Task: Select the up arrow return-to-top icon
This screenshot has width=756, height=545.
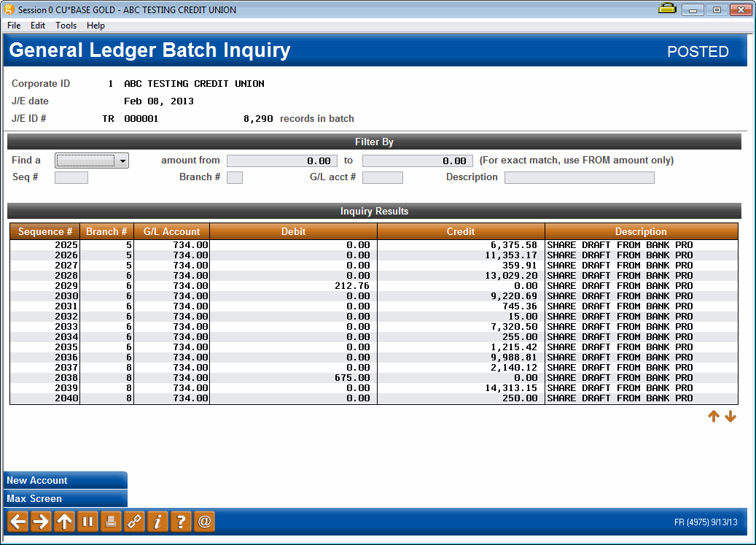Action: click(x=63, y=522)
